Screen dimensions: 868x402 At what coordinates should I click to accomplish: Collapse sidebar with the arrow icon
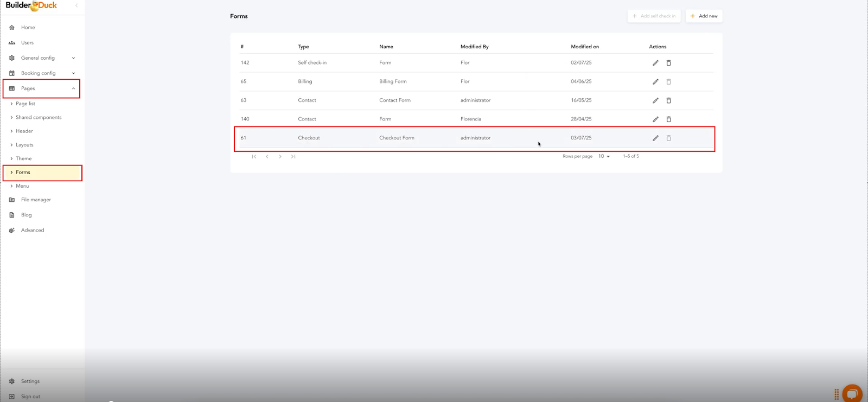pos(76,5)
